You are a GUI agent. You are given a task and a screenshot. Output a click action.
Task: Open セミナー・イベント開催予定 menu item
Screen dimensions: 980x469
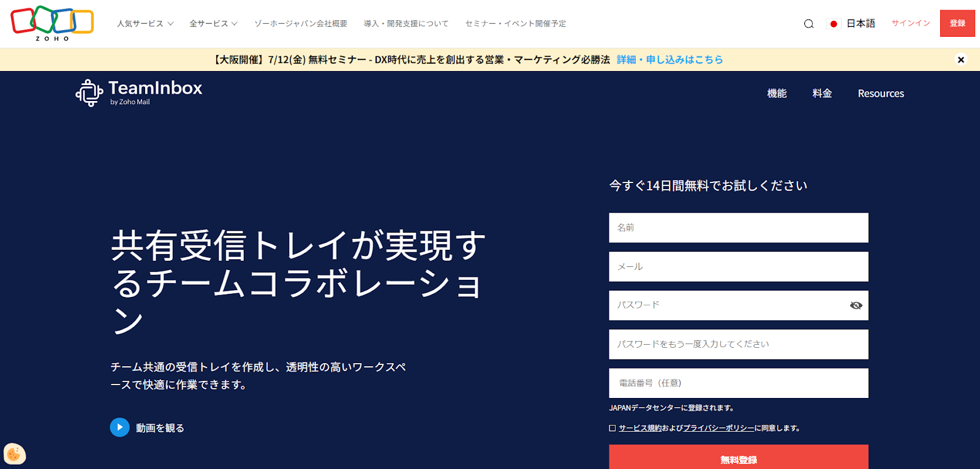pos(516,24)
